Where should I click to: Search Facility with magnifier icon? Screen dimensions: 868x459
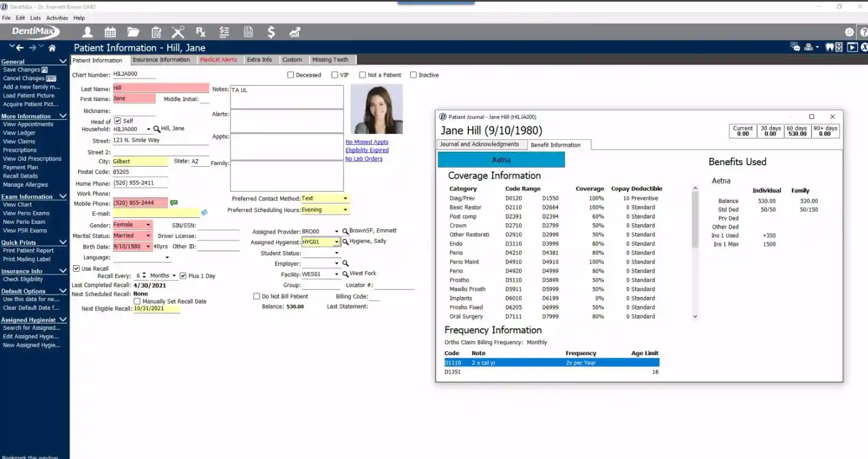click(346, 274)
